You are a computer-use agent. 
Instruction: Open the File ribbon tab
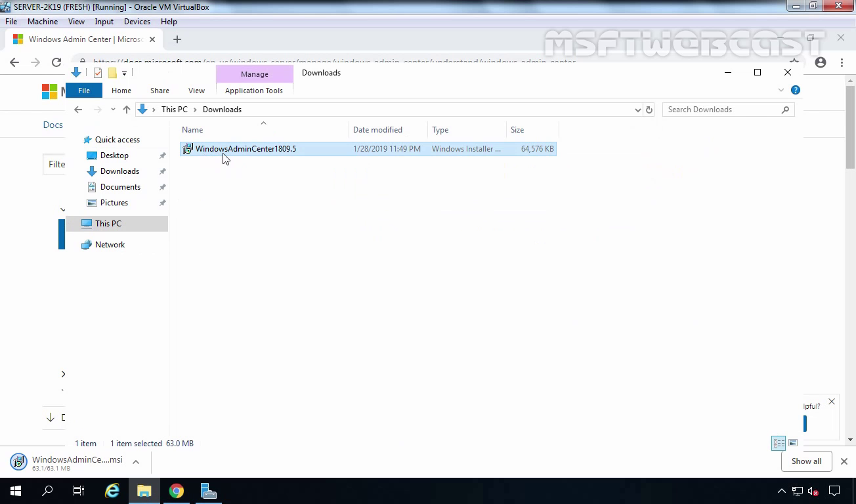click(84, 91)
